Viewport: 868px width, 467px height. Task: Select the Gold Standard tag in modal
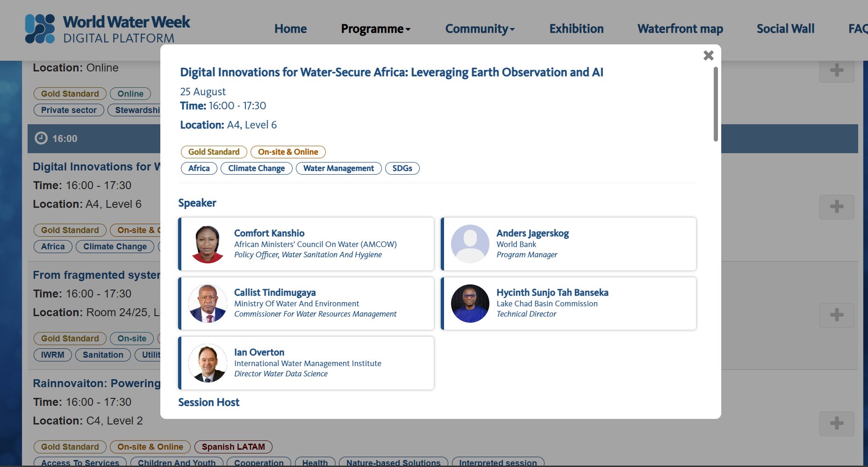click(x=214, y=152)
